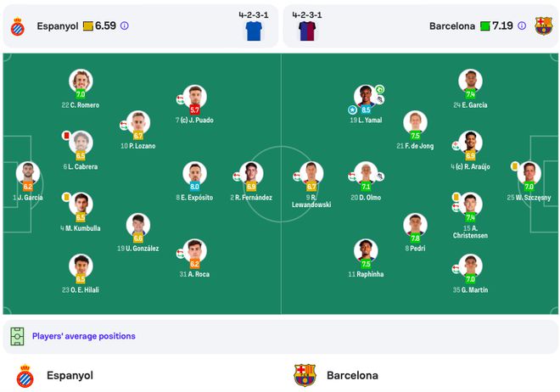Click Barcelona's striped jersey icon
Image resolution: width=560 pixels, height=392 pixels.
(306, 31)
